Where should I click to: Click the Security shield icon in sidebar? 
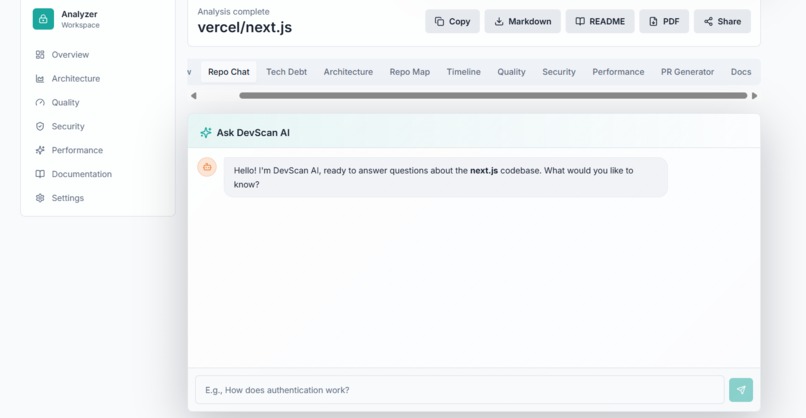tap(40, 126)
